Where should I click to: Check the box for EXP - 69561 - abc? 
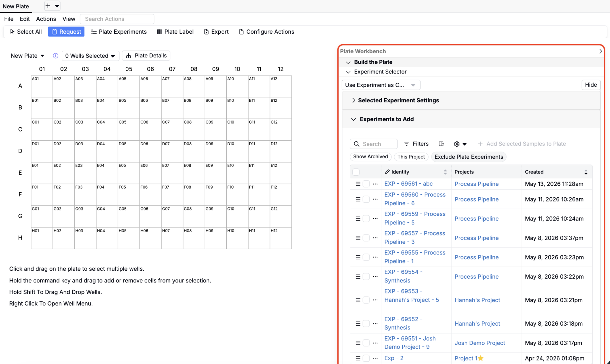pyautogui.click(x=366, y=184)
